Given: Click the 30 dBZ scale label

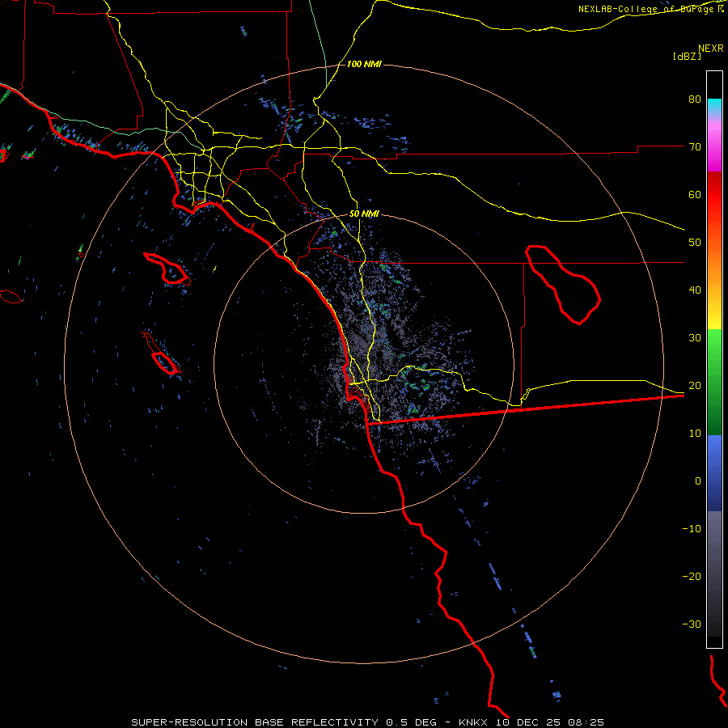Looking at the screenshot, I should tap(695, 337).
